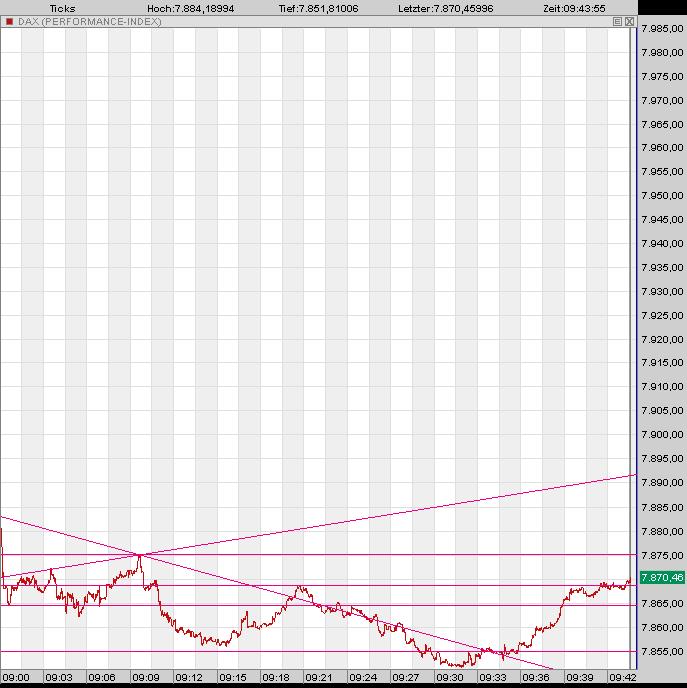Click the blue vertical line at chart's right edge

(633, 300)
